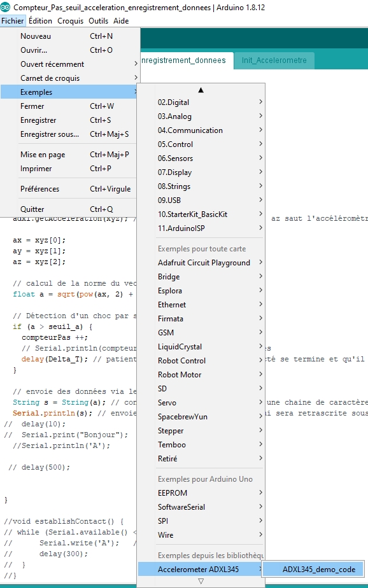The height and width of the screenshot is (588, 368).
Task: Click the down arrow at examples list bottom
Action: point(201,581)
